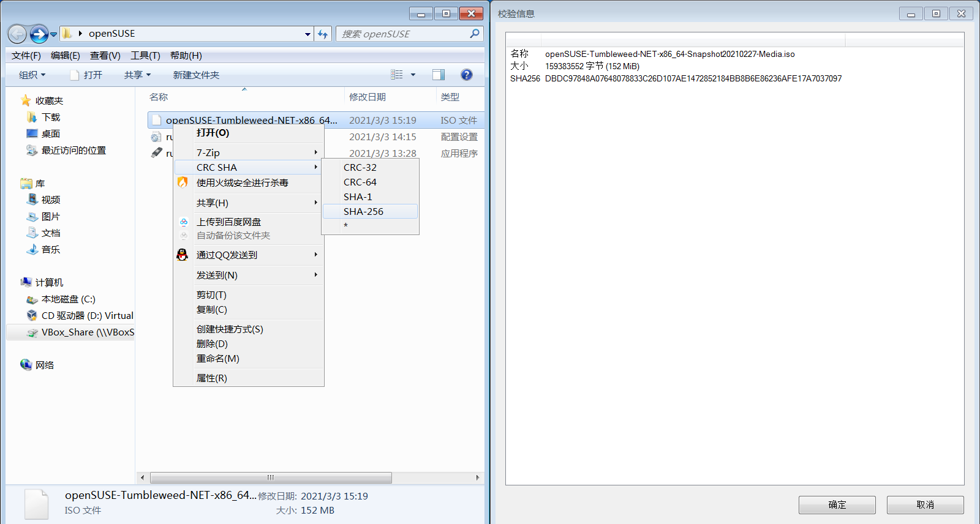The height and width of the screenshot is (524, 980).
Task: Expand the 7-Zip submenu
Action: (x=249, y=152)
